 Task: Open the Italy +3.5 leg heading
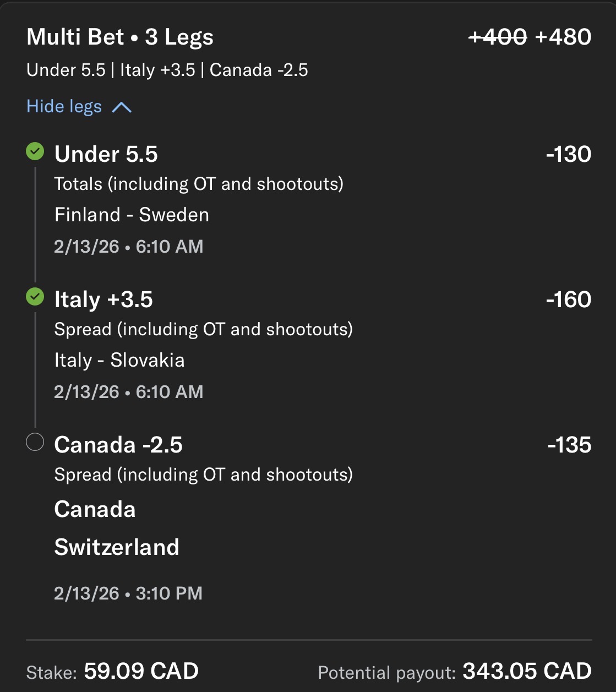[103, 299]
